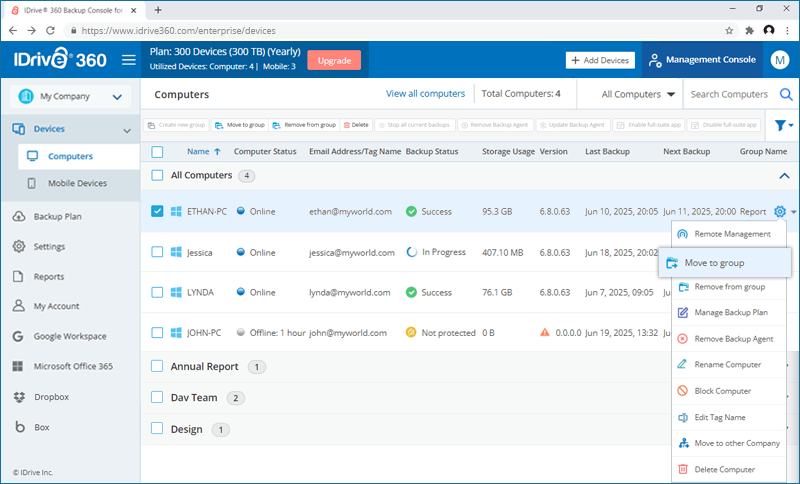Click the search magnifier icon
This screenshot has height=484, width=800.
click(x=785, y=95)
